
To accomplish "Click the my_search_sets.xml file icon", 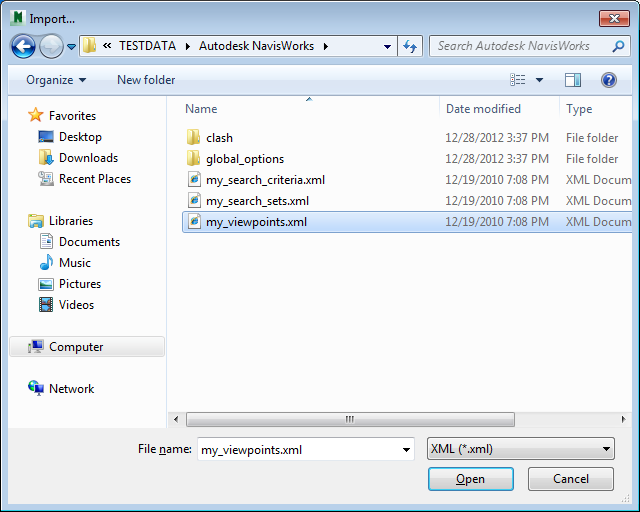I will (194, 200).
